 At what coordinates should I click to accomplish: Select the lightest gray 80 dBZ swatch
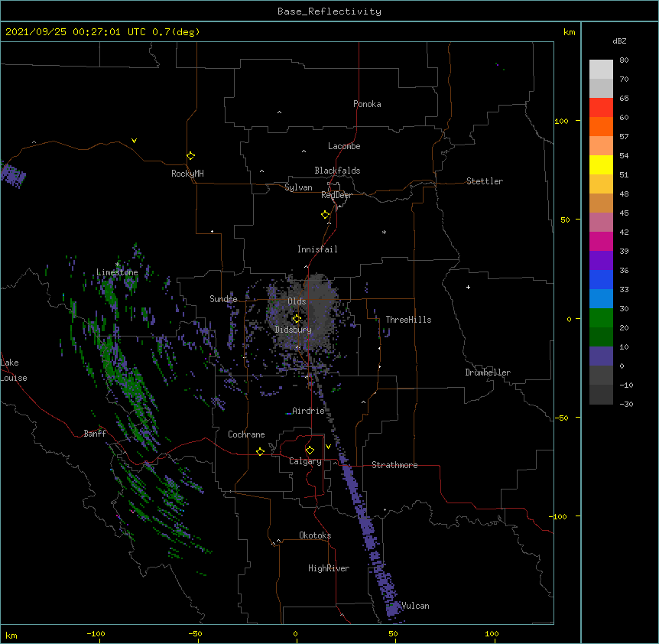pyautogui.click(x=601, y=69)
